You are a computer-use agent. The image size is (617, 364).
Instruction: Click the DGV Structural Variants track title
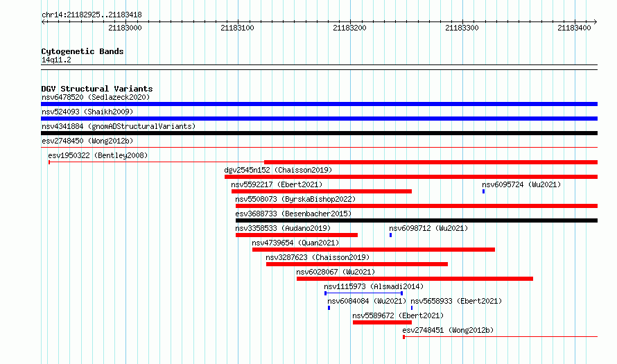[97, 89]
